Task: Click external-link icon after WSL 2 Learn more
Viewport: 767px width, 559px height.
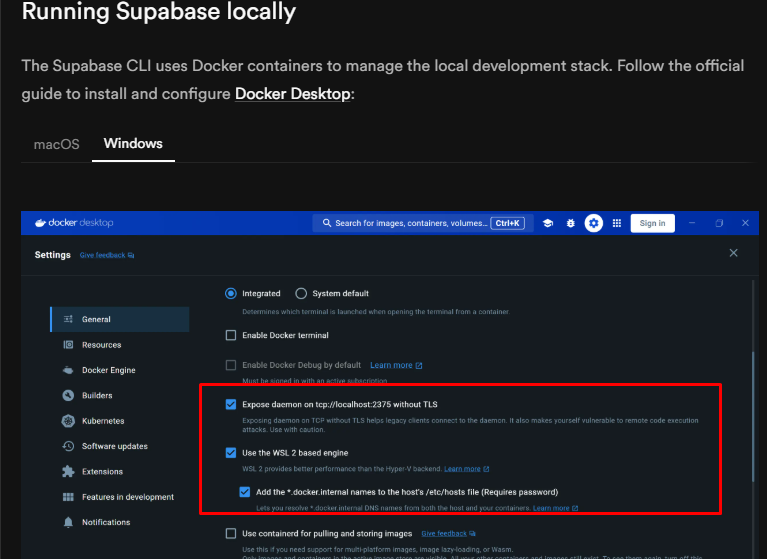Action: 486,469
